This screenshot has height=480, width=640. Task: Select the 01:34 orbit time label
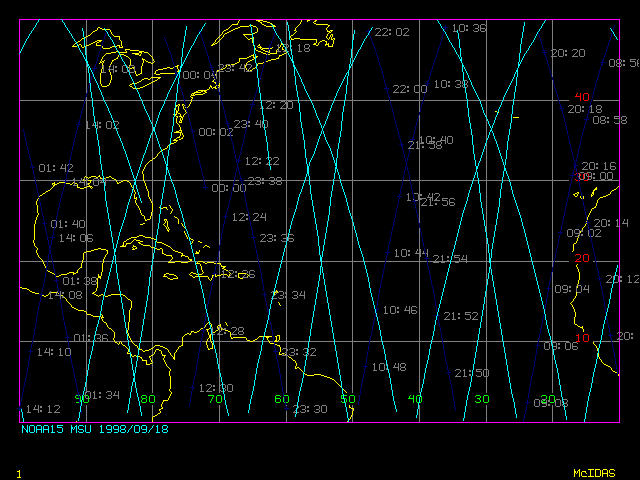tap(102, 395)
